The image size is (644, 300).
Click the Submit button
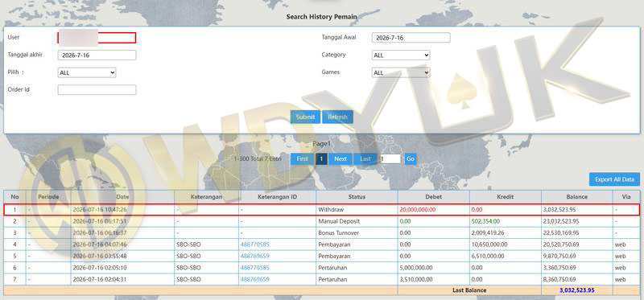click(x=305, y=117)
